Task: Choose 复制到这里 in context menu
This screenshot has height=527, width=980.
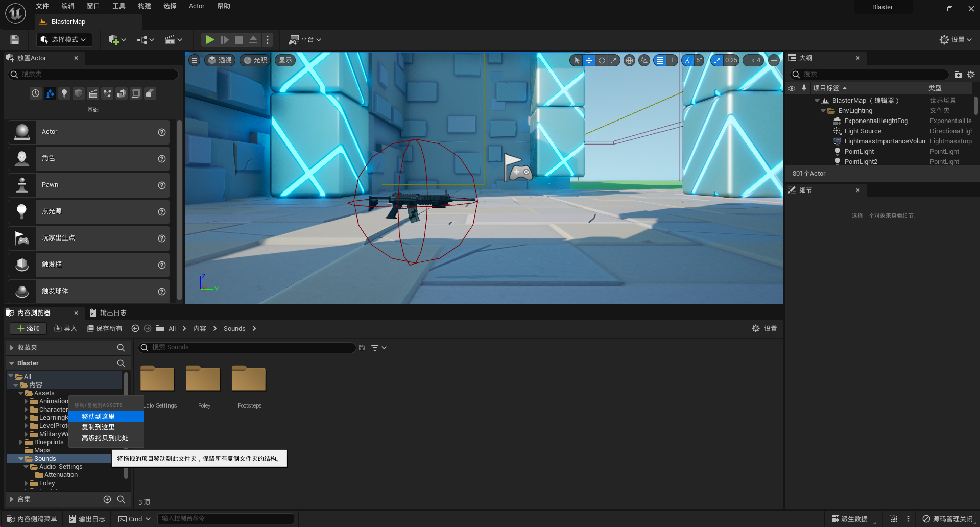Action: (x=106, y=427)
